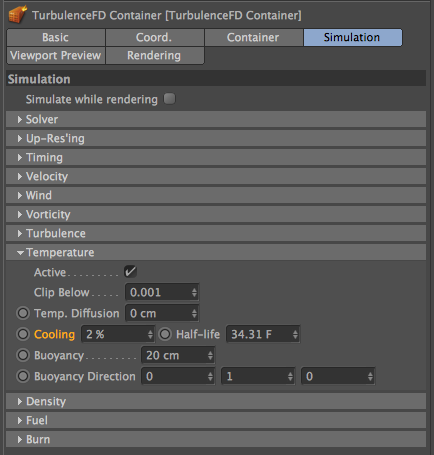Click the TurbulenceFD Container title text
Screen dimensions: 434x455
pyautogui.click(x=167, y=15)
